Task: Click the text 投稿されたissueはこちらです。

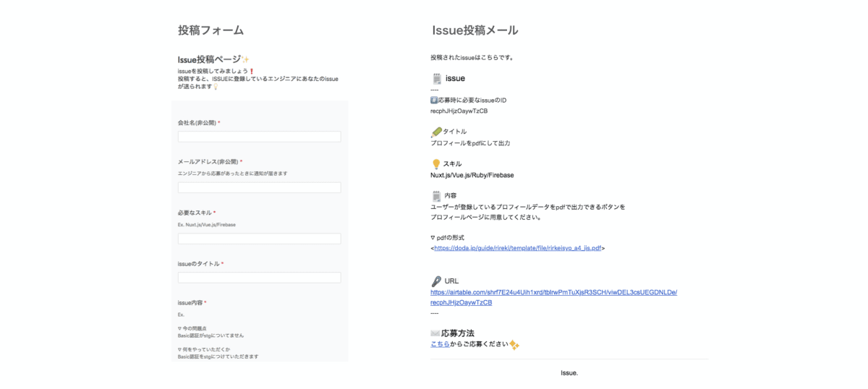Action: [472, 57]
